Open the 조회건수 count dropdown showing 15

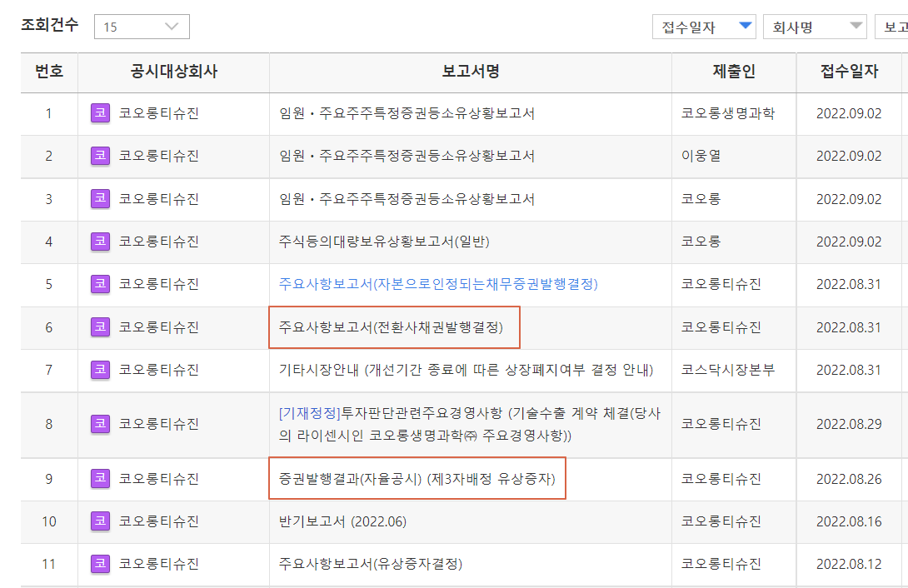142,26
